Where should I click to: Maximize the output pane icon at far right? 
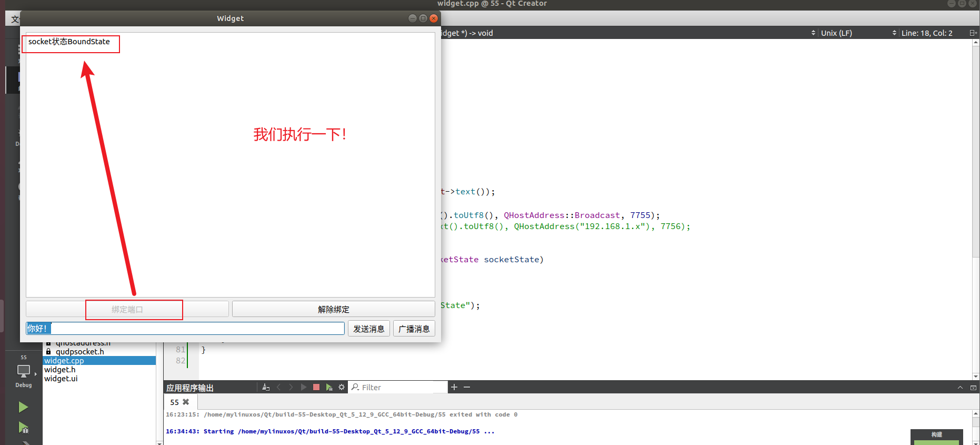pos(973,388)
